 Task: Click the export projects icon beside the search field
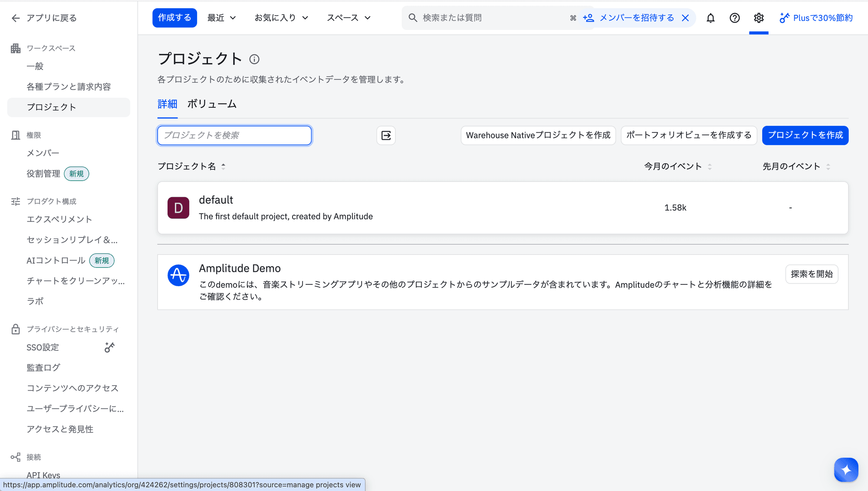tap(385, 135)
